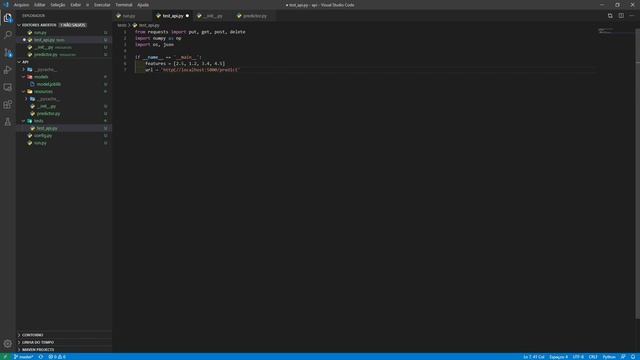Image resolution: width=640 pixels, height=360 pixels.
Task: Click the tests breadcrumb segment
Action: [x=122, y=25]
